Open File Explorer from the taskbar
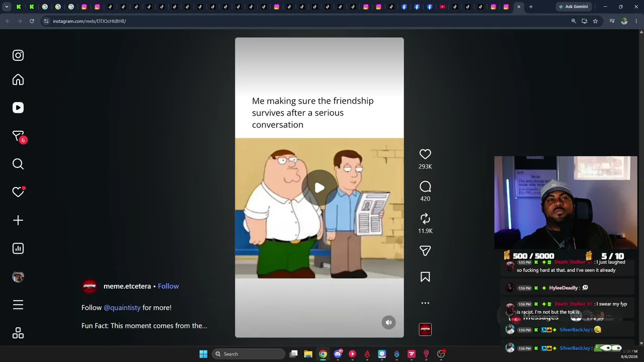Viewport: 644px width, 362px height. (x=308, y=354)
